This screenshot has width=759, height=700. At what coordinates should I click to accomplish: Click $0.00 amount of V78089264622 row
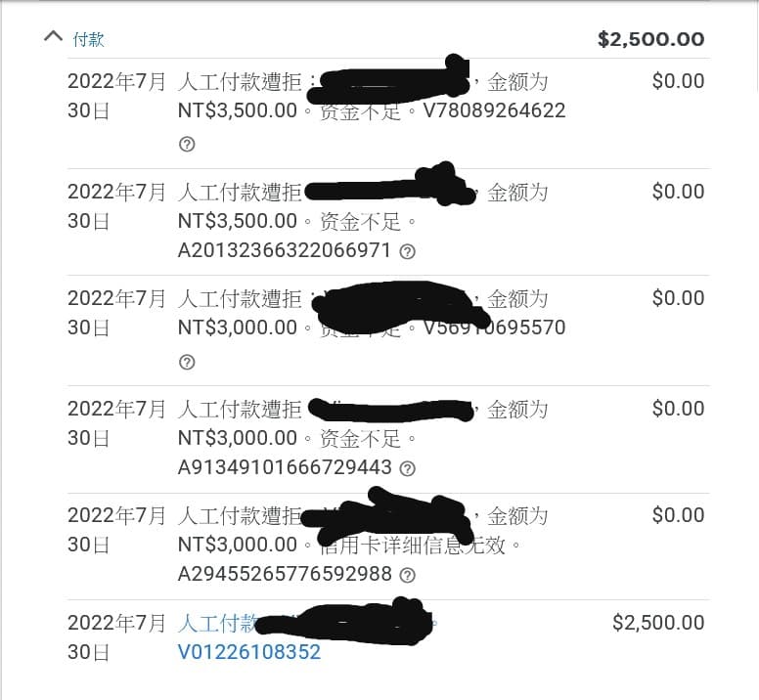click(x=678, y=81)
